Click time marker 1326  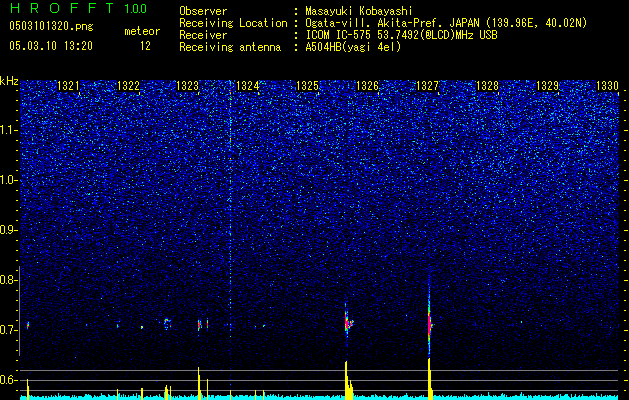(x=367, y=86)
